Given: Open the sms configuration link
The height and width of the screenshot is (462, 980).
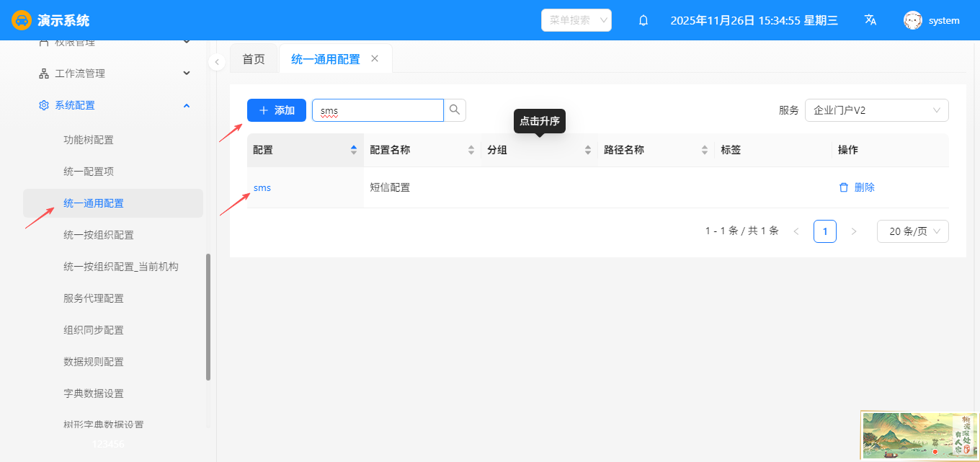Looking at the screenshot, I should pyautogui.click(x=262, y=187).
